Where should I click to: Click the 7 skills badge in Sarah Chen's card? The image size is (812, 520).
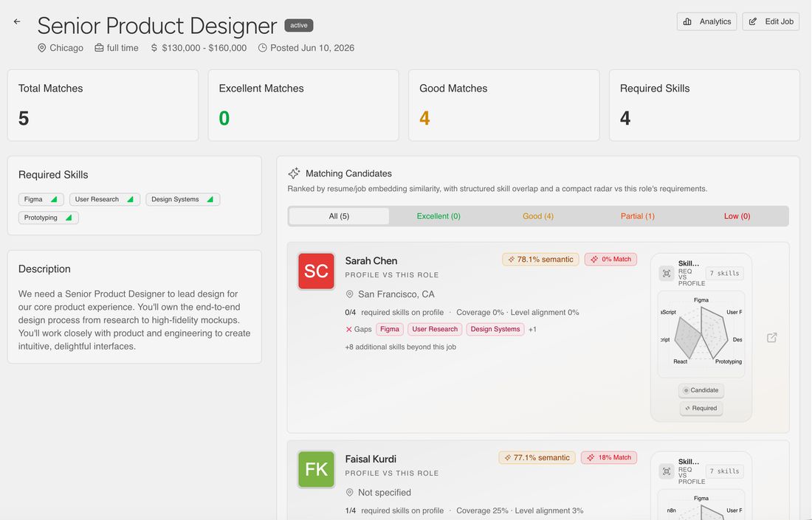[x=724, y=273]
